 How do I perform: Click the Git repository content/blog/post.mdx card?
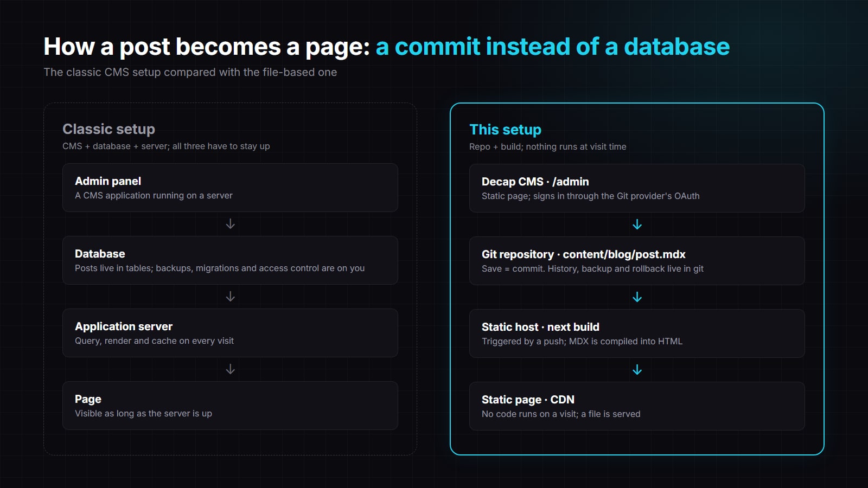637,261
